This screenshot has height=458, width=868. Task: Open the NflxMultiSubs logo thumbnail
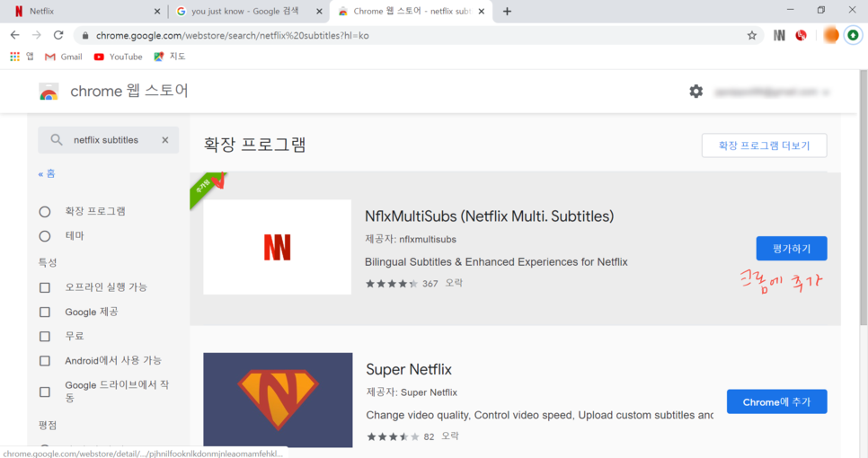pos(277,247)
